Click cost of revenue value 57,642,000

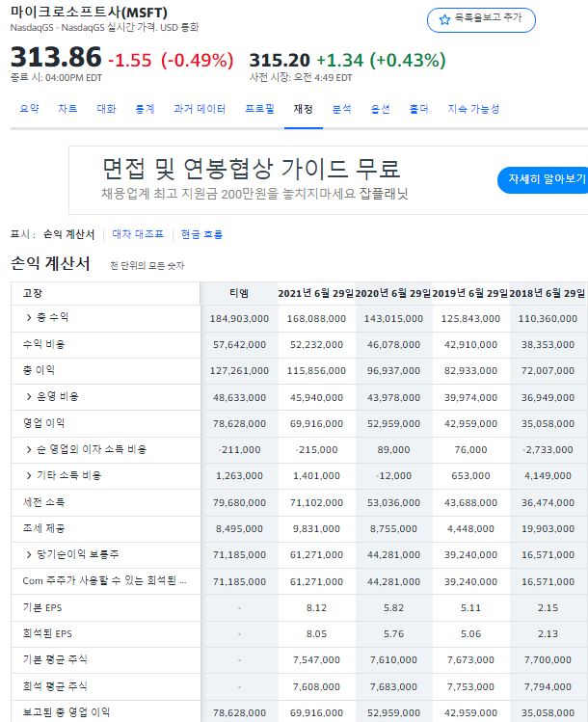click(239, 345)
